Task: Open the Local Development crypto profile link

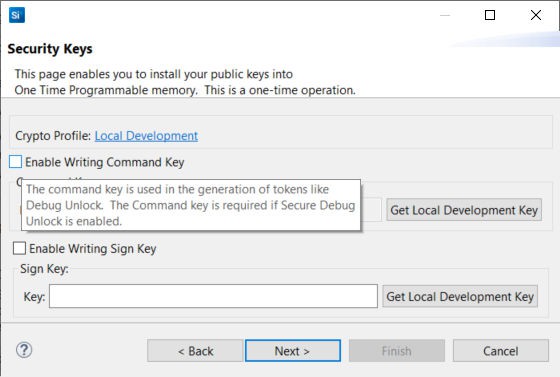Action: [146, 136]
